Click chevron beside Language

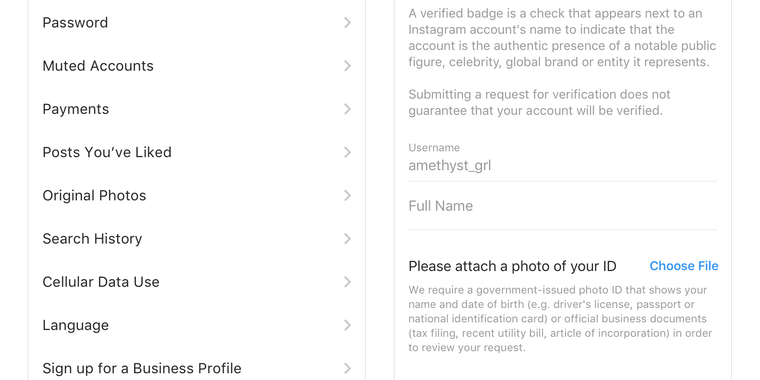[347, 325]
